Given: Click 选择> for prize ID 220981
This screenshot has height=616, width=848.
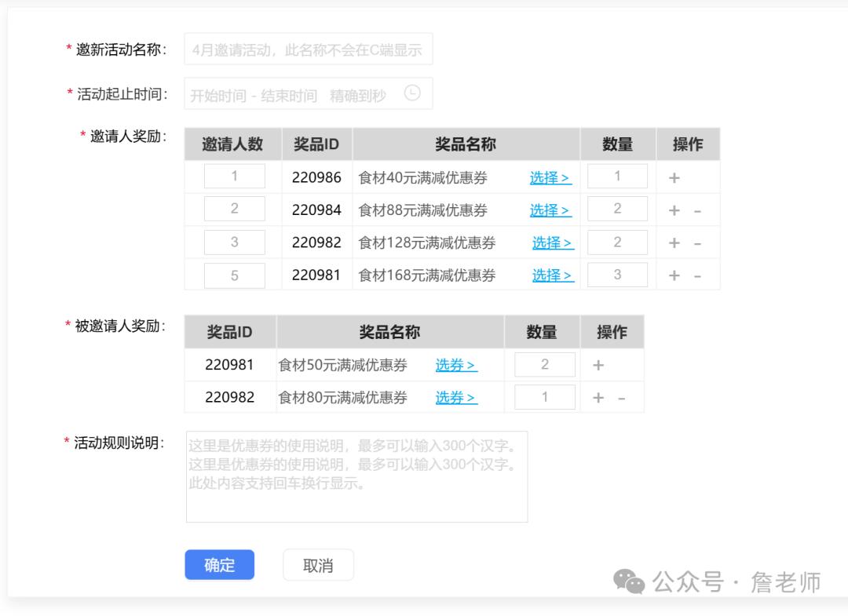Looking at the screenshot, I should [x=552, y=275].
